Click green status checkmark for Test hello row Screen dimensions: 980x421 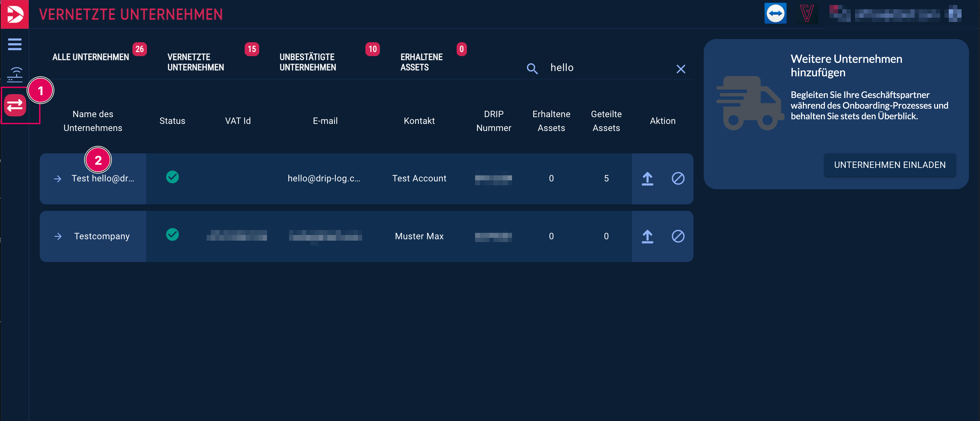point(172,177)
